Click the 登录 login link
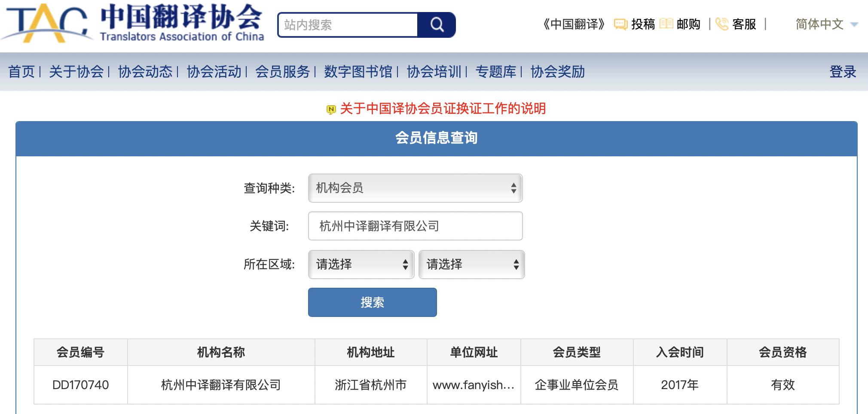This screenshot has width=868, height=414. click(x=843, y=72)
